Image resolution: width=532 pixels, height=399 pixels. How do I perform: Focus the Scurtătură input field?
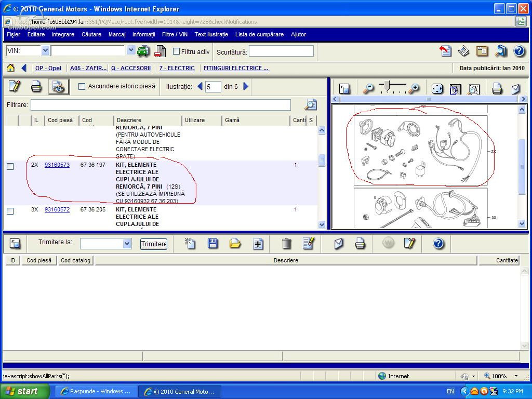pos(281,51)
